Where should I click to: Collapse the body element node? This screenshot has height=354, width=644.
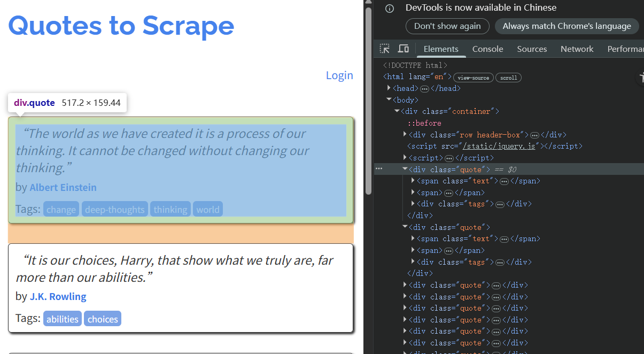point(389,99)
